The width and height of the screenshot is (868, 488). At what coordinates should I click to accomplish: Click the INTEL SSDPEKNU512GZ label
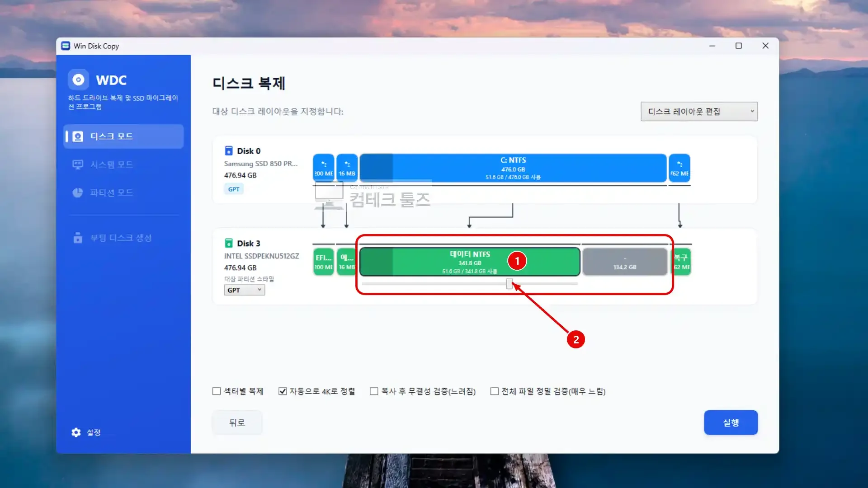coord(262,256)
